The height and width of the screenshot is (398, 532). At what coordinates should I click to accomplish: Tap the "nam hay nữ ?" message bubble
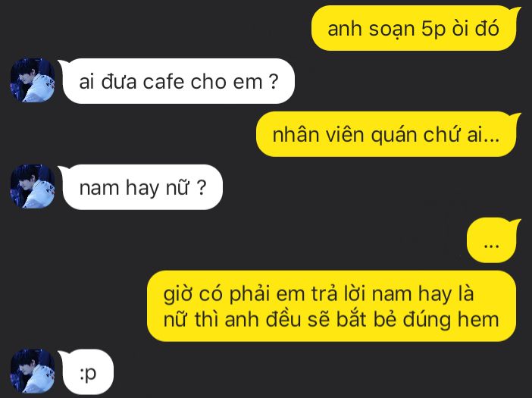point(141,187)
